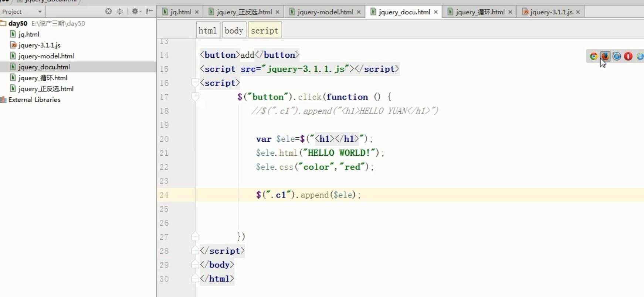Open in Safari browser icon
Image resolution: width=644 pixels, height=297 pixels.
point(617,56)
